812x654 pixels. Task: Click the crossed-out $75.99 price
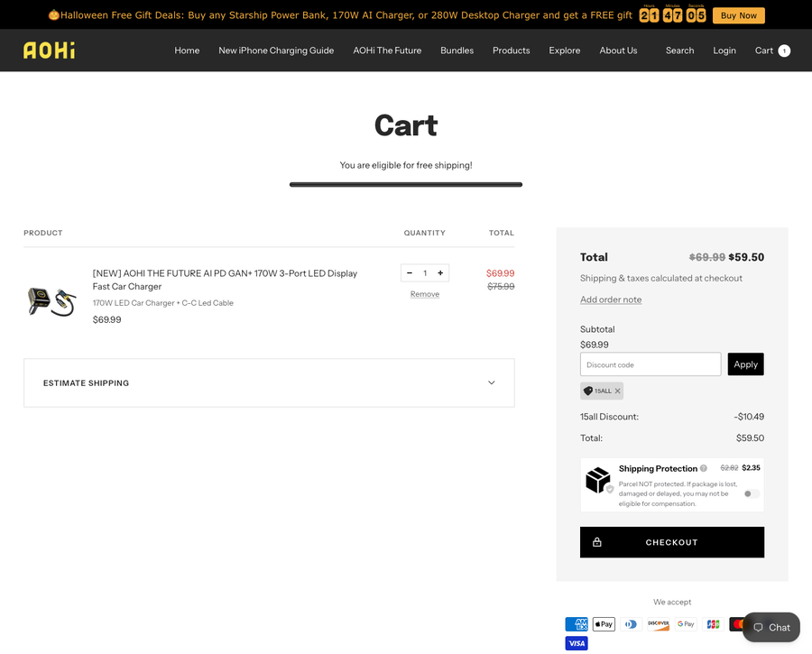pyautogui.click(x=501, y=286)
